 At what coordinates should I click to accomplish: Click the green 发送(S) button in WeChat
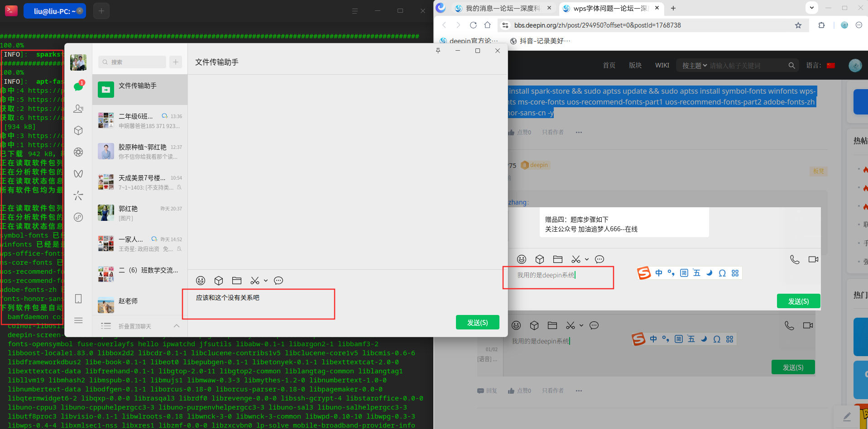[478, 322]
